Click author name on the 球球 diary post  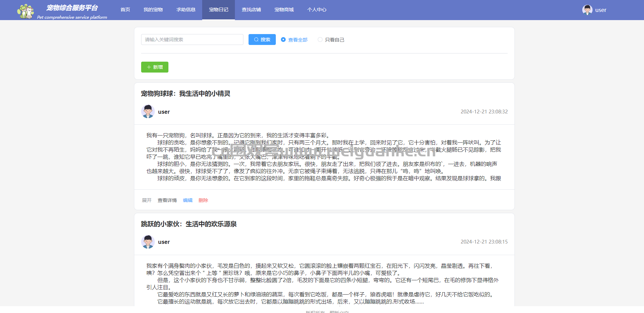pos(164,112)
